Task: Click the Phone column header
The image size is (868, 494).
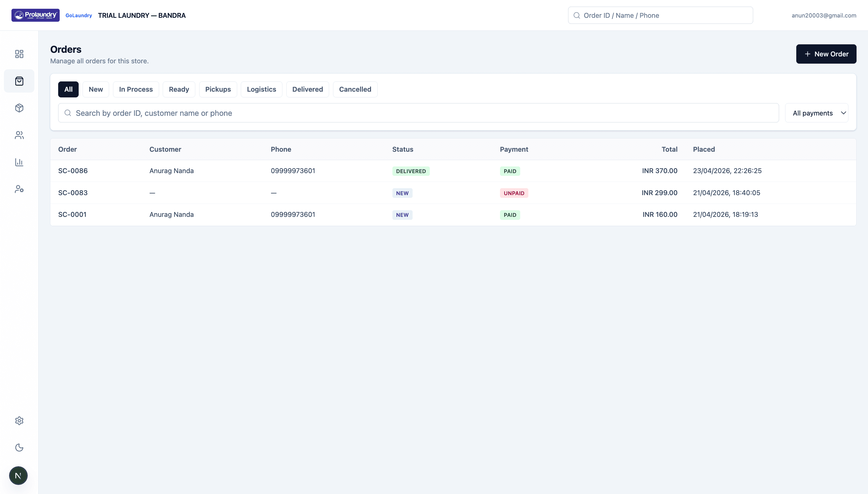Action: pyautogui.click(x=281, y=149)
